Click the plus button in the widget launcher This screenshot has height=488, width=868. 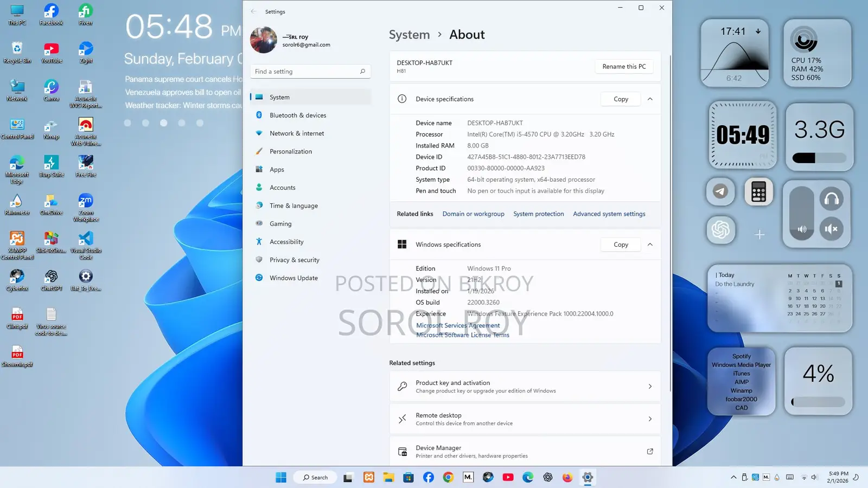(x=759, y=234)
